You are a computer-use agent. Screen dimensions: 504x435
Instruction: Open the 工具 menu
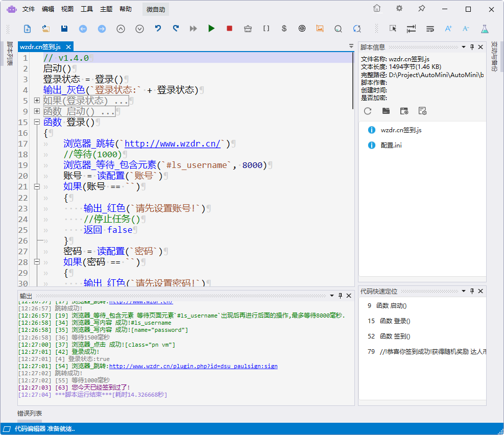click(87, 9)
